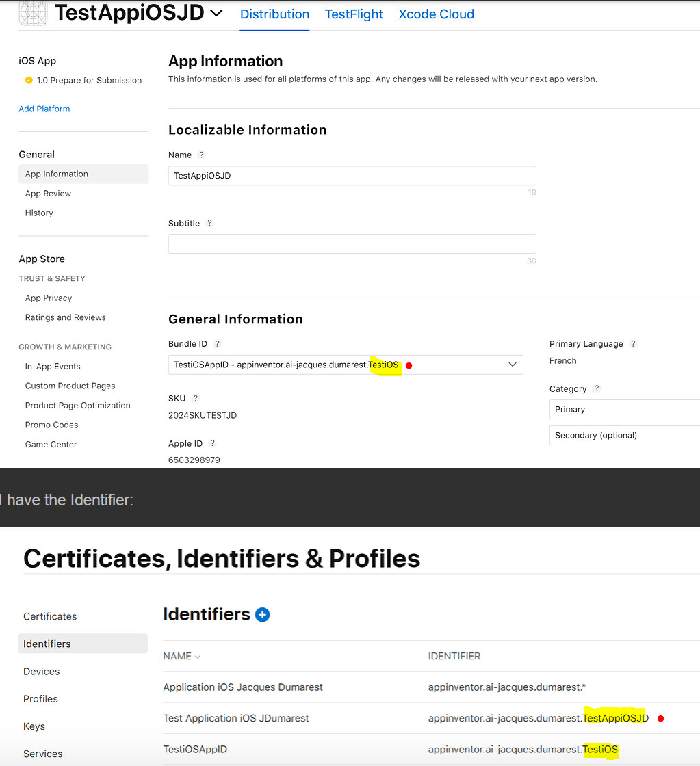
Task: Open App Review in the sidebar
Action: coord(48,194)
